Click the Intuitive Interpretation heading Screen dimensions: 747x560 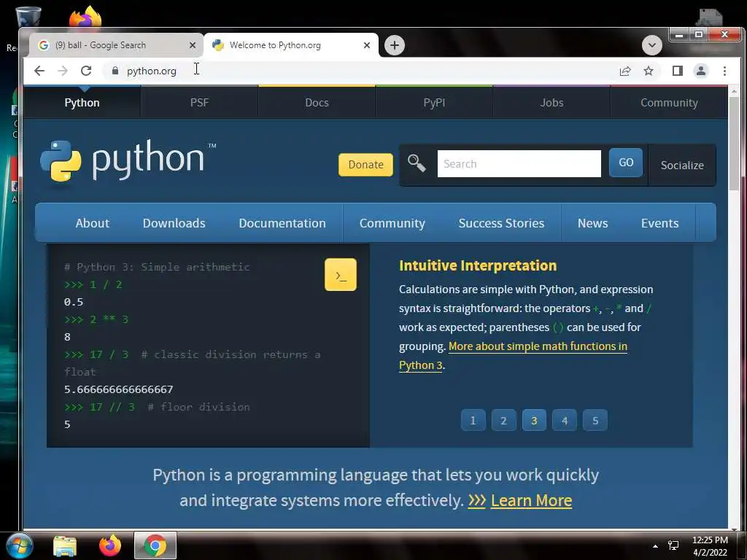pyautogui.click(x=478, y=265)
